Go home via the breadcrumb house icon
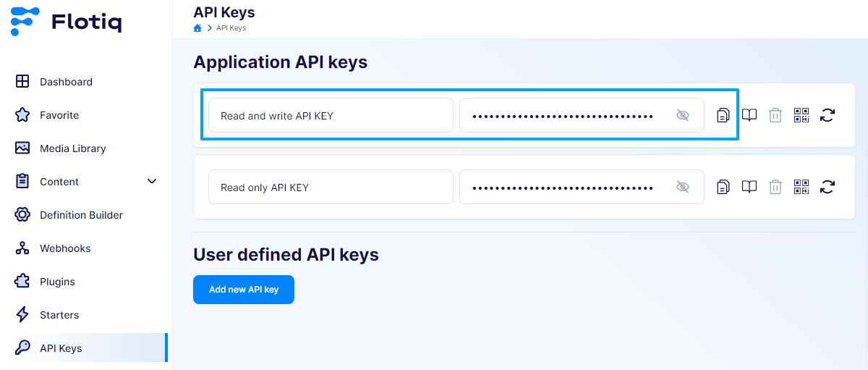Screen dimensions: 868x370 point(197,28)
